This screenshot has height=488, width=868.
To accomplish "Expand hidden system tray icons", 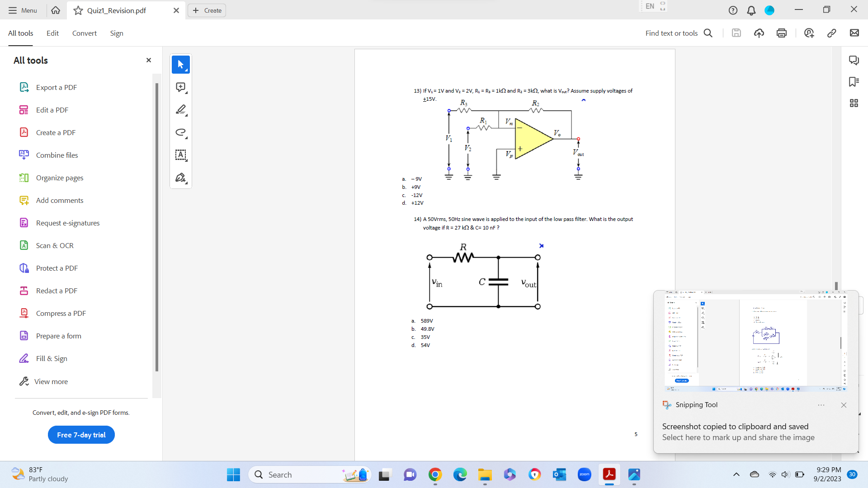I will tap(736, 474).
